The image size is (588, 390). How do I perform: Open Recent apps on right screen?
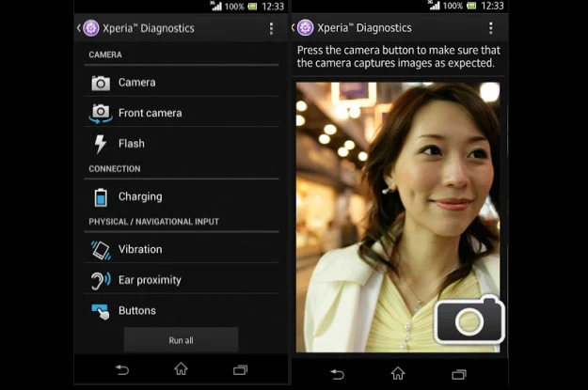coord(459,374)
